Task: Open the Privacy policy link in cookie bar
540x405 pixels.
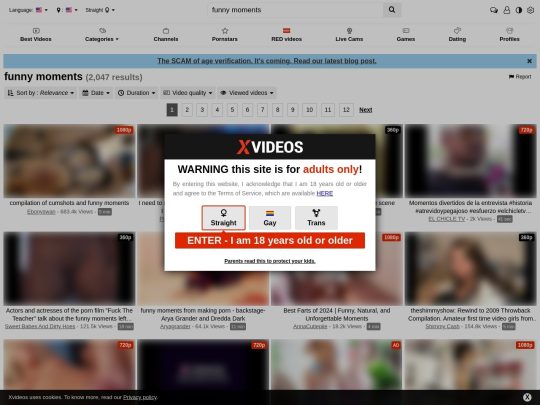Action: point(139,397)
